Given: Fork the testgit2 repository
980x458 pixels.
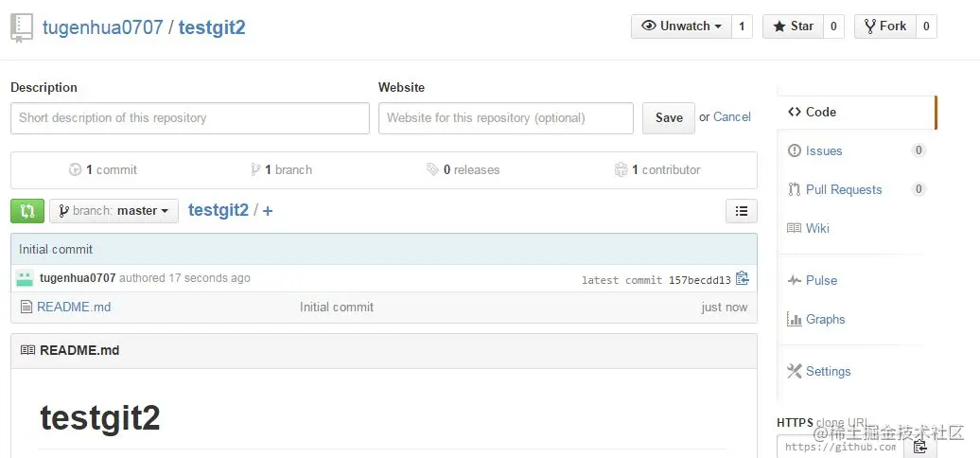Looking at the screenshot, I should pyautogui.click(x=885, y=26).
